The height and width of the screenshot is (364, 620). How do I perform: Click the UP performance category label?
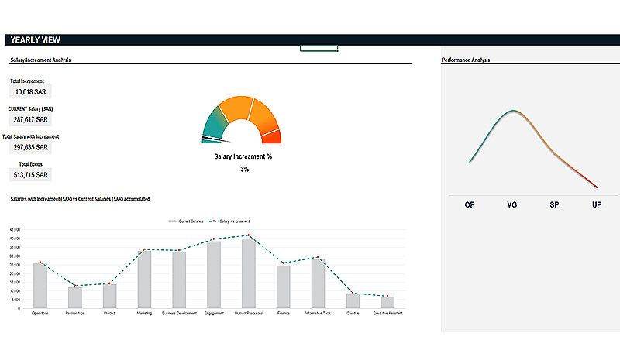point(597,204)
